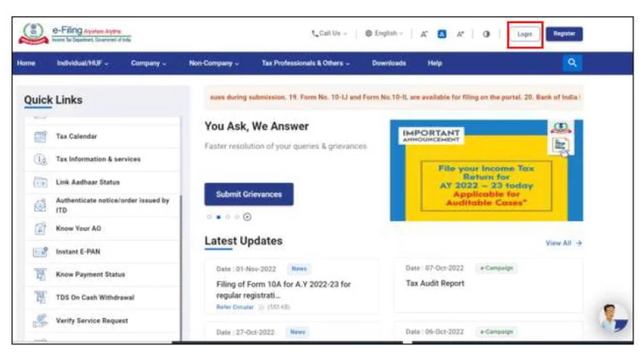Open Instant E-PAN quick link
The width and height of the screenshot is (644, 359).
click(x=78, y=252)
